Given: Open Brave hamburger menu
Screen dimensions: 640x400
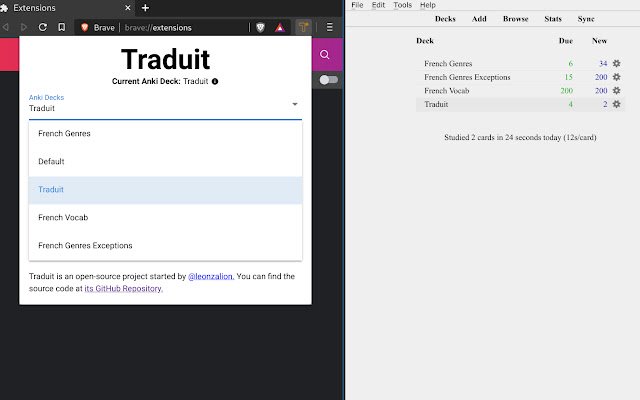Looking at the screenshot, I should (x=330, y=27).
